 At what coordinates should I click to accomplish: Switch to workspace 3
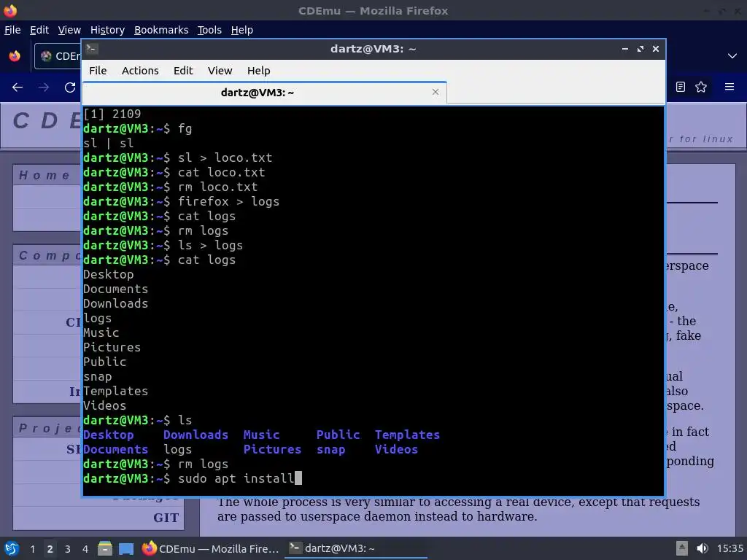tap(68, 549)
